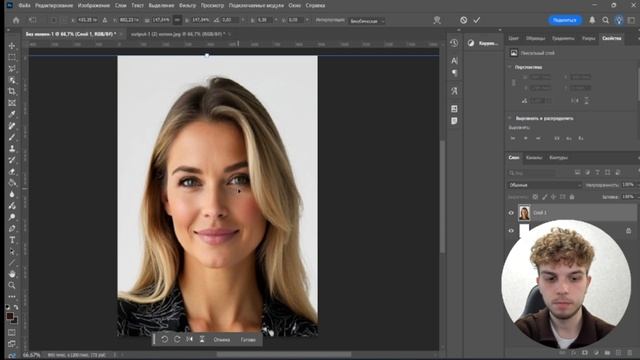Toggle lock transparent pixels in Layers panel
The width and height of the screenshot is (640, 360).
click(x=535, y=197)
